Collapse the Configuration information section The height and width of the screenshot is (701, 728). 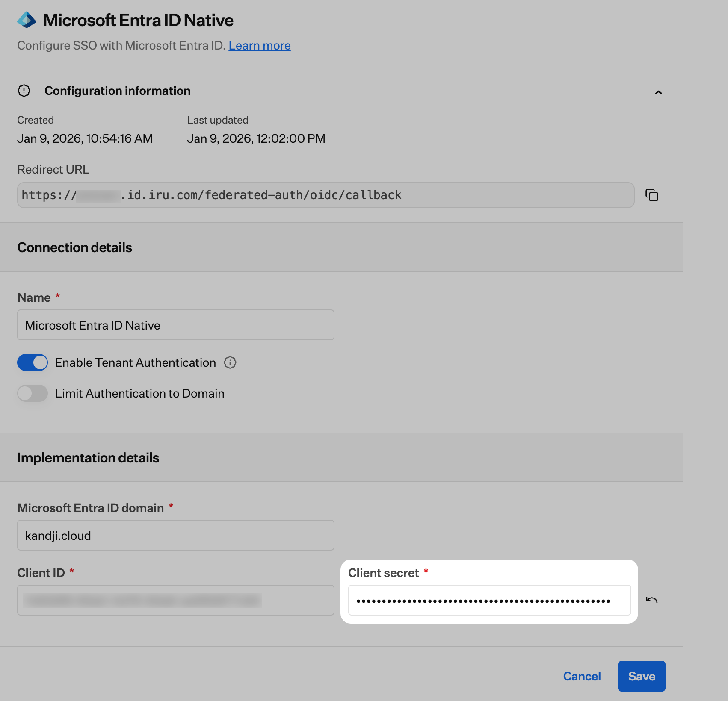click(x=659, y=92)
